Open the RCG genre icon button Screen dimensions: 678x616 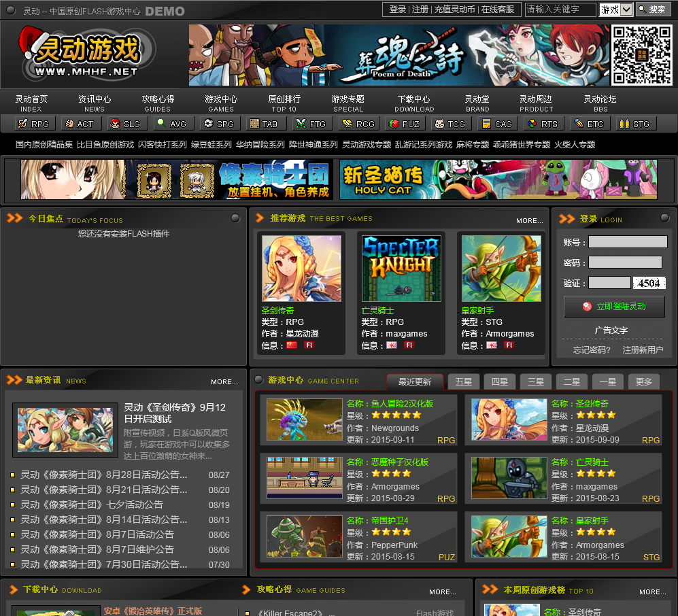359,124
